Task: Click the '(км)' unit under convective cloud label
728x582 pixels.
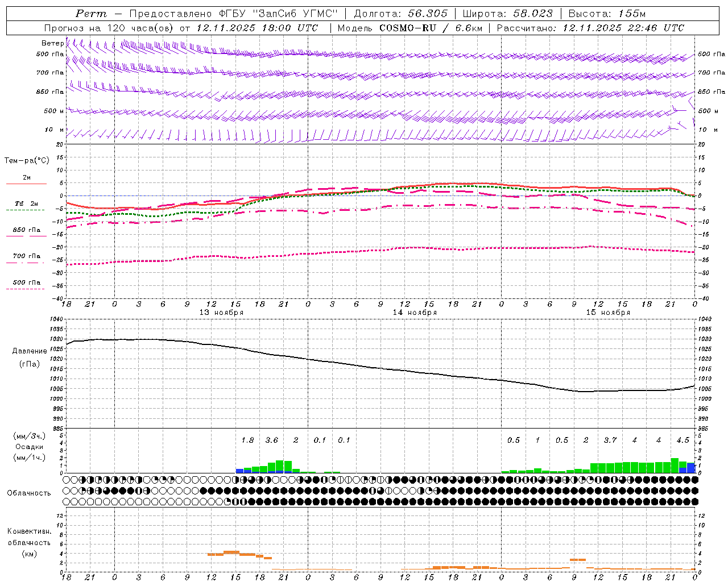Action: click(29, 554)
